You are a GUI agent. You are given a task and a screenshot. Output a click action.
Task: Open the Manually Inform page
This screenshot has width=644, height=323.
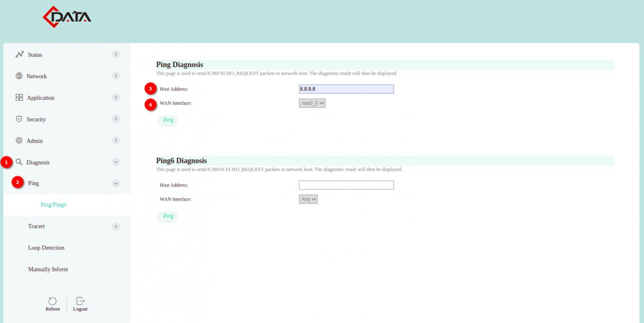coord(48,269)
